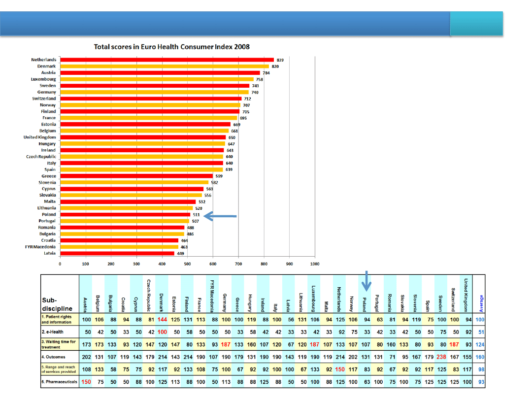This screenshot has height=399, width=532.
Task: Click the left-pointing blue arrow beside Poland
Action: 220,216
